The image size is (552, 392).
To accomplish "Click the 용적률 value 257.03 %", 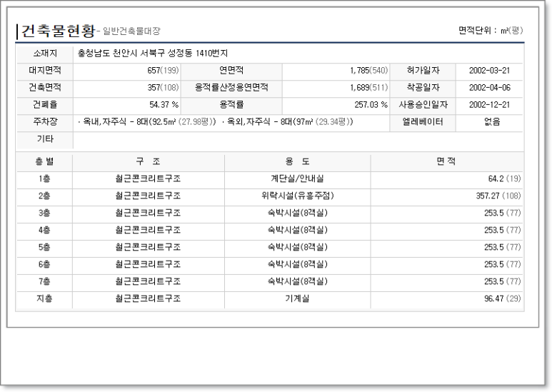I will point(371,104).
